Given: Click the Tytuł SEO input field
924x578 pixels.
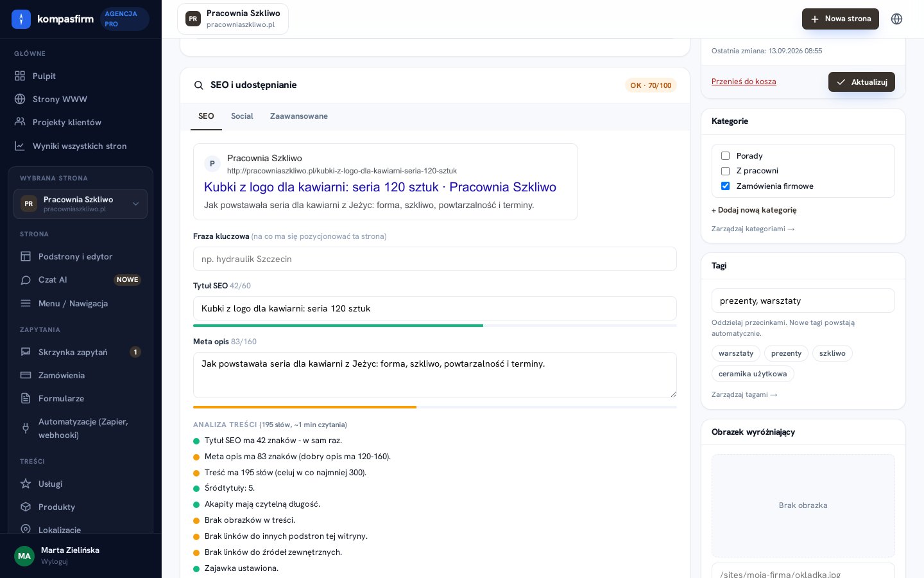Looking at the screenshot, I should click(x=435, y=308).
